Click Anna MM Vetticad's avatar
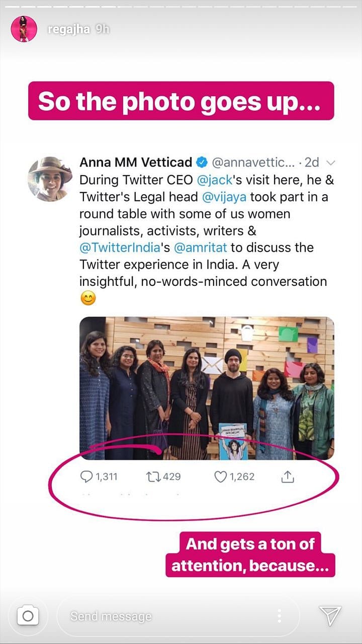 (x=50, y=179)
